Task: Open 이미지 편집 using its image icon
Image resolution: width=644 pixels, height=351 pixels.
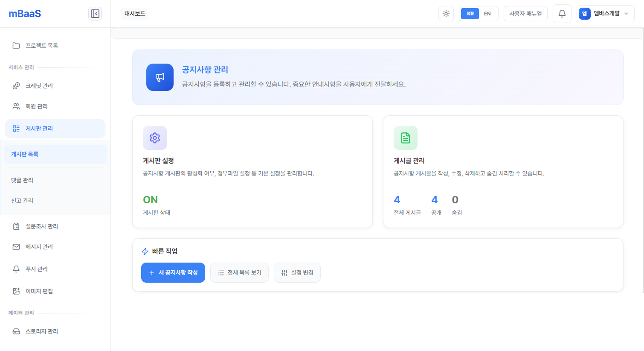Action: click(x=16, y=291)
